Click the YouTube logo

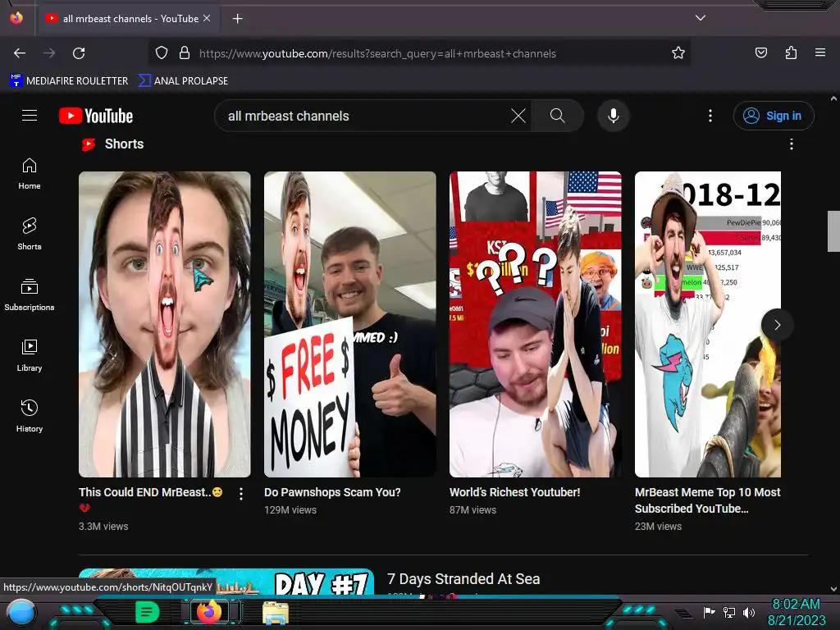pyautogui.click(x=96, y=116)
